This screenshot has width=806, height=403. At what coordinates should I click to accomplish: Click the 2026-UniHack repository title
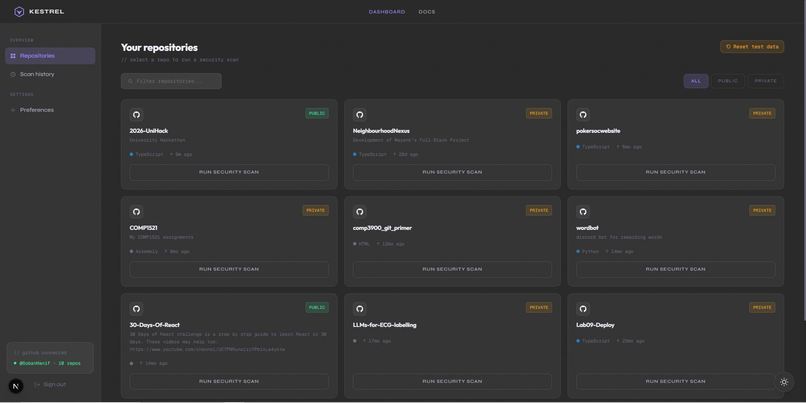149,131
